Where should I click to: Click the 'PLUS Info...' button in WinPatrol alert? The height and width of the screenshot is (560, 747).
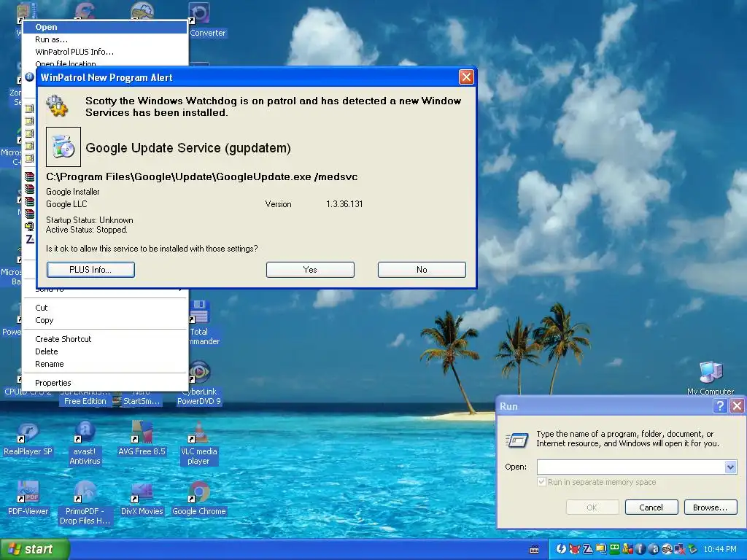point(90,270)
